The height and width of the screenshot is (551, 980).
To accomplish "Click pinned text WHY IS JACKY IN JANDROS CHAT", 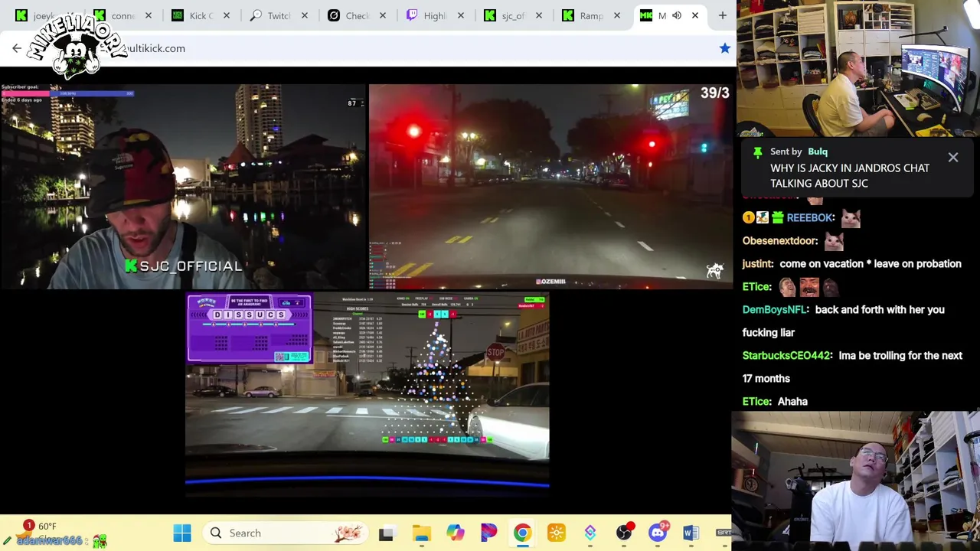I will [850, 168].
